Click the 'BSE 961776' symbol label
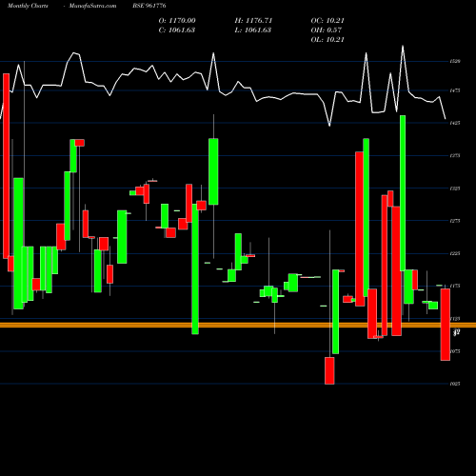The height and width of the screenshot is (476, 476). [149, 6]
